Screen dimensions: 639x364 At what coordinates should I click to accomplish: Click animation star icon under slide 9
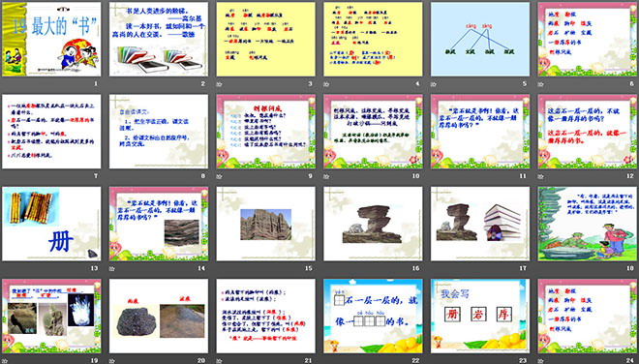(x=219, y=176)
